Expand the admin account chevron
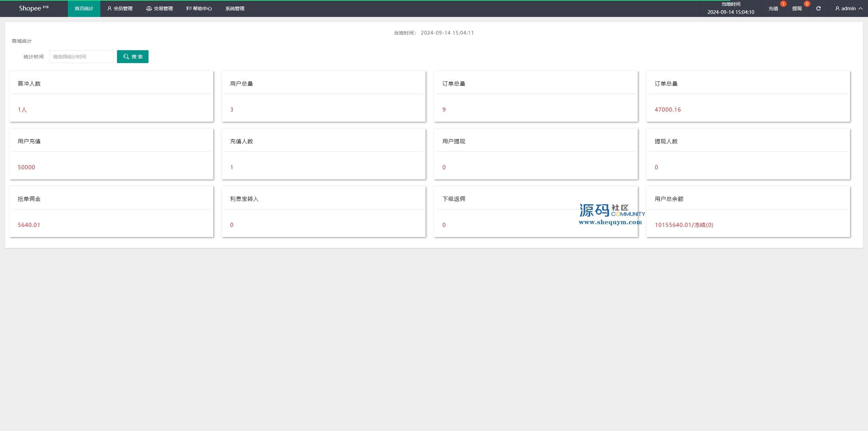Image resolution: width=868 pixels, height=431 pixels. coord(861,8)
